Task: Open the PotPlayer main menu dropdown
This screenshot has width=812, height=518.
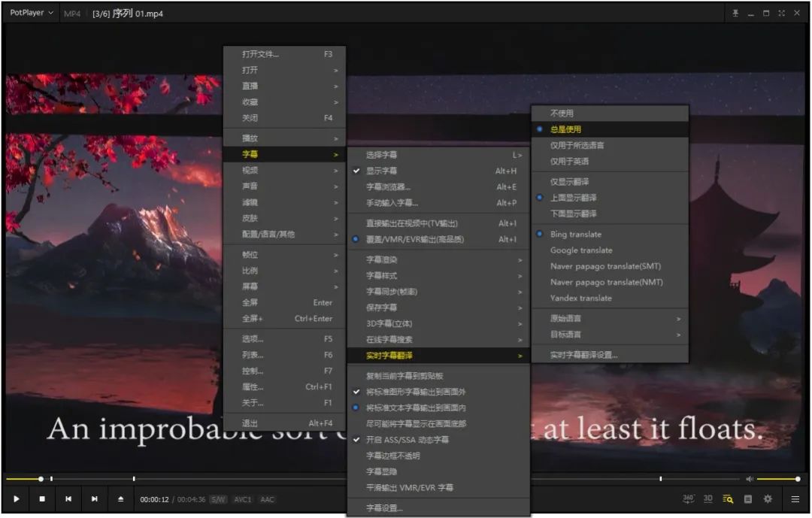Action: [31, 13]
